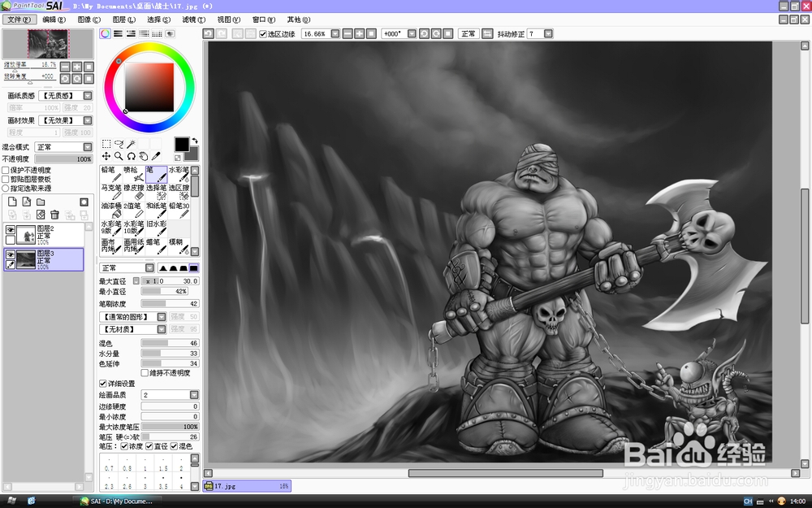Select the 喷枪 (airbrush) tool
The width and height of the screenshot is (812, 508).
coord(134,174)
